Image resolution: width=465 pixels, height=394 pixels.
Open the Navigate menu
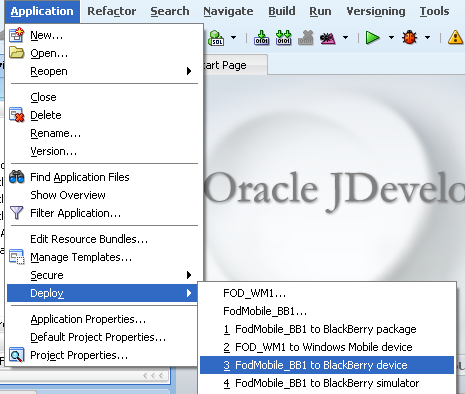[x=228, y=11]
